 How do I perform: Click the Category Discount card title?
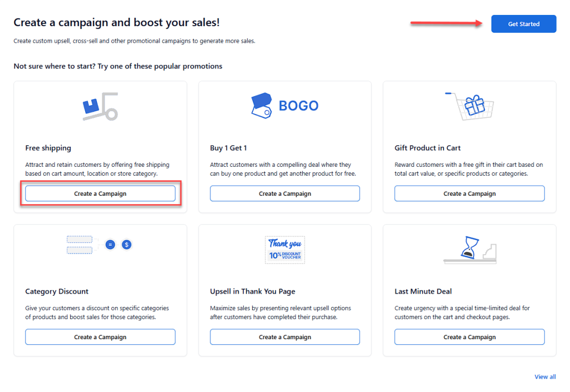(57, 291)
